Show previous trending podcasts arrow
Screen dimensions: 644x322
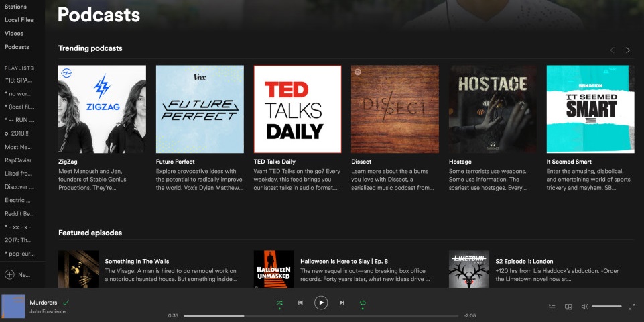click(x=613, y=50)
